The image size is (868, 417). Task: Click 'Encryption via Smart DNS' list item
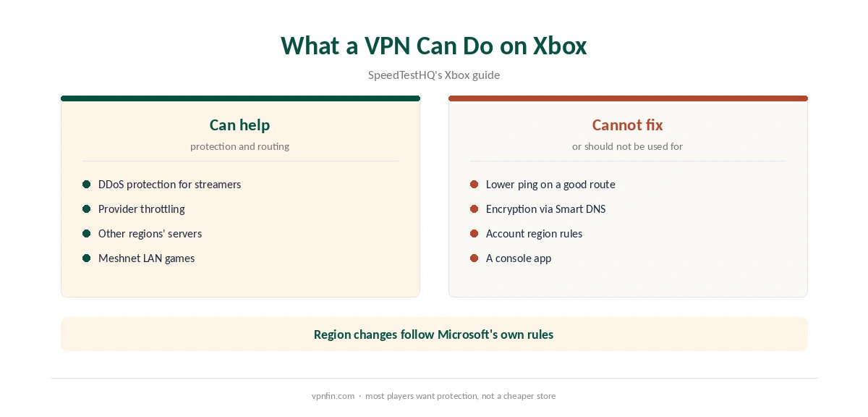(x=546, y=208)
